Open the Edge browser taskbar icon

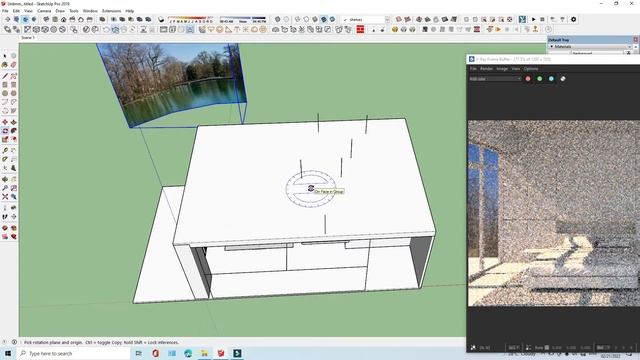188,353
